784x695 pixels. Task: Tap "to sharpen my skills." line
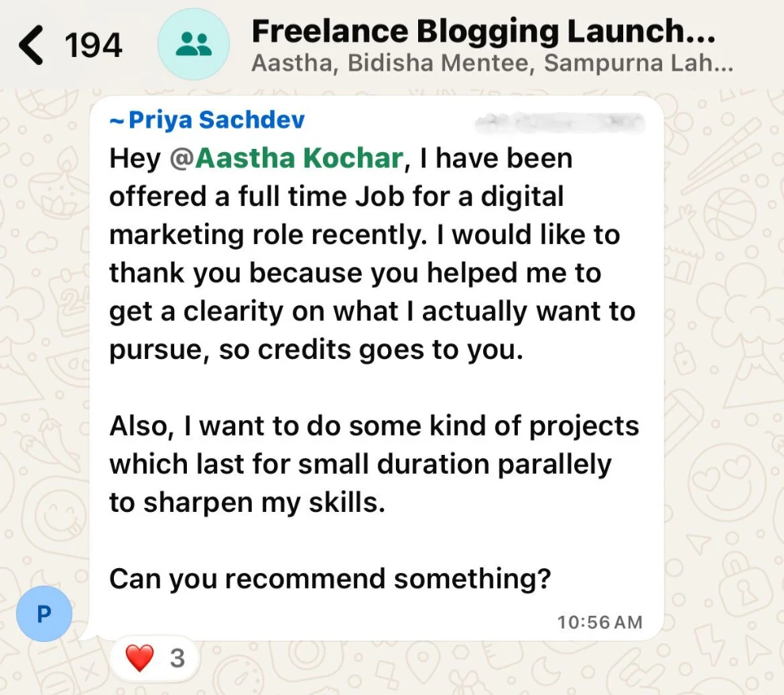click(246, 502)
